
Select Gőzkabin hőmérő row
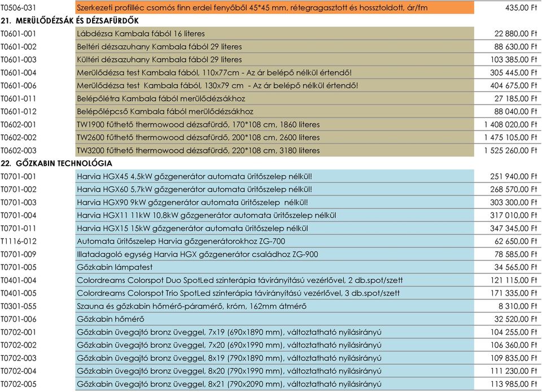tap(275, 319)
